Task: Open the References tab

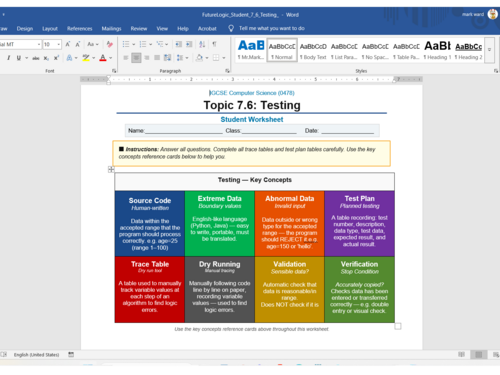Action: pos(79,29)
